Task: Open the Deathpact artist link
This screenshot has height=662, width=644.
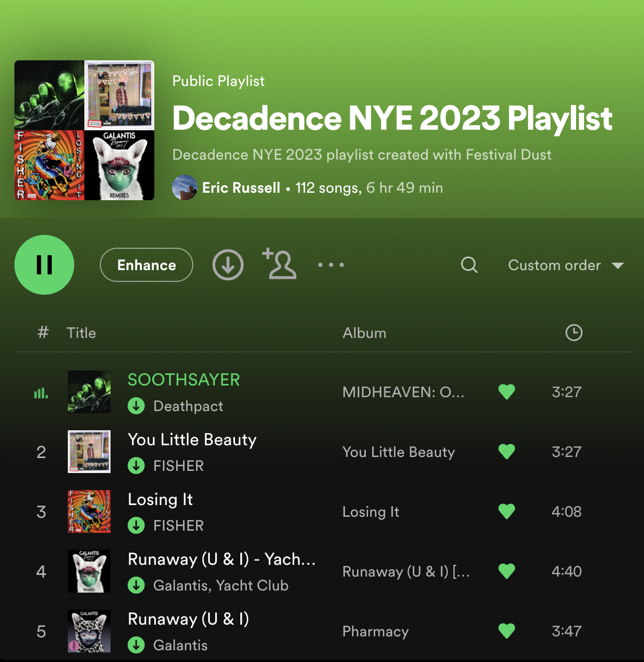Action: [x=188, y=406]
